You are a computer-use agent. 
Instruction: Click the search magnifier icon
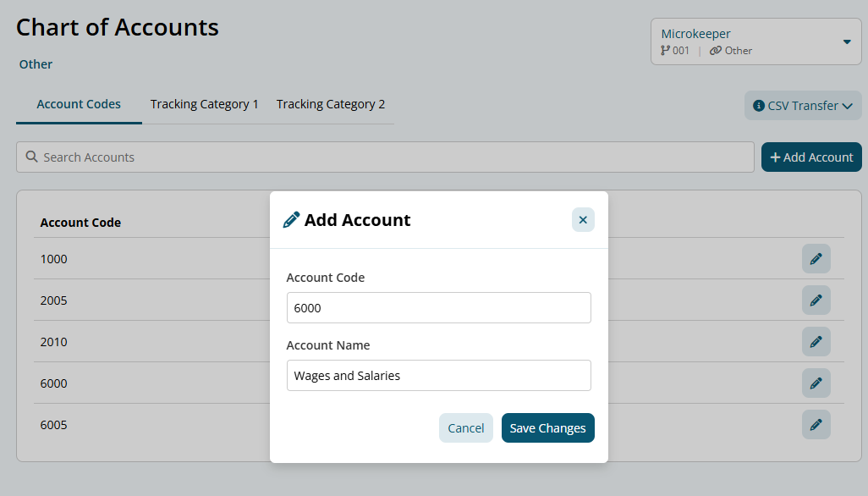tap(32, 157)
